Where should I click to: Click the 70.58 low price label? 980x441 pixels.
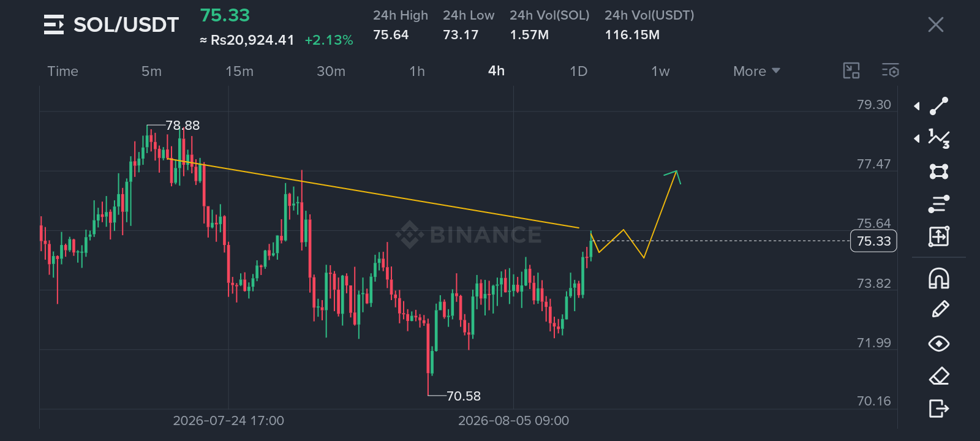[464, 396]
